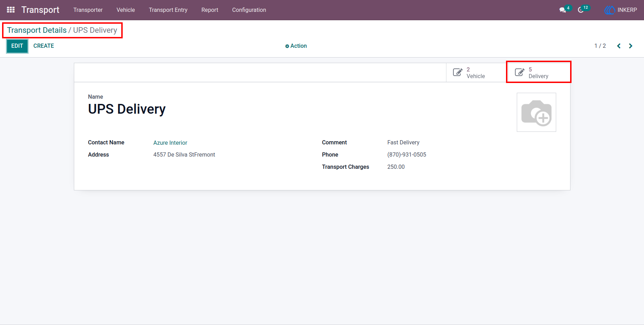Screen dimensions: 644x325
Task: Open the activities clock icon
Action: [x=581, y=10]
